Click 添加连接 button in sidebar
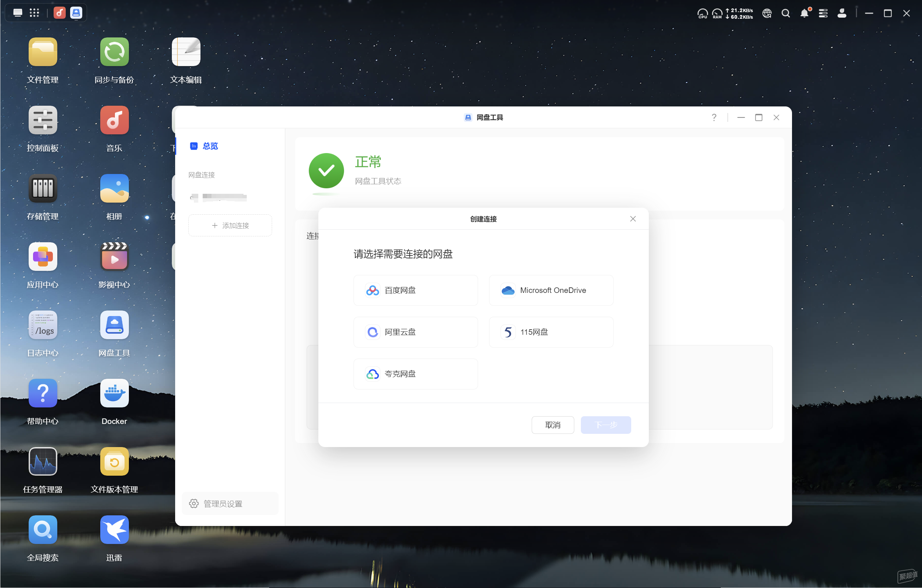Viewport: 922px width, 588px height. click(230, 225)
